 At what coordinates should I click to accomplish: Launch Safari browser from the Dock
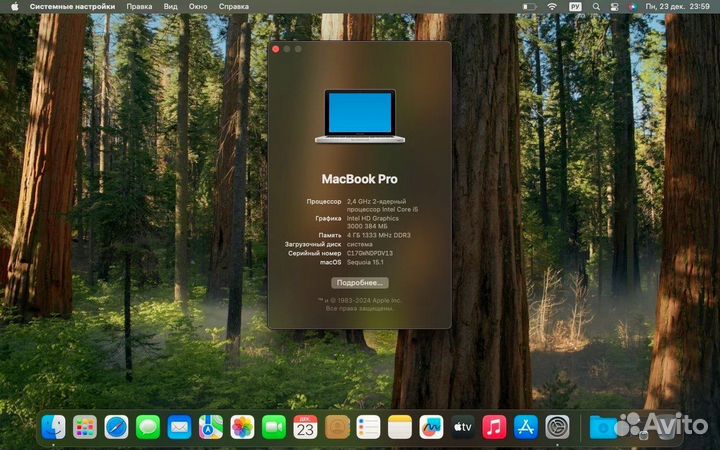tap(116, 427)
